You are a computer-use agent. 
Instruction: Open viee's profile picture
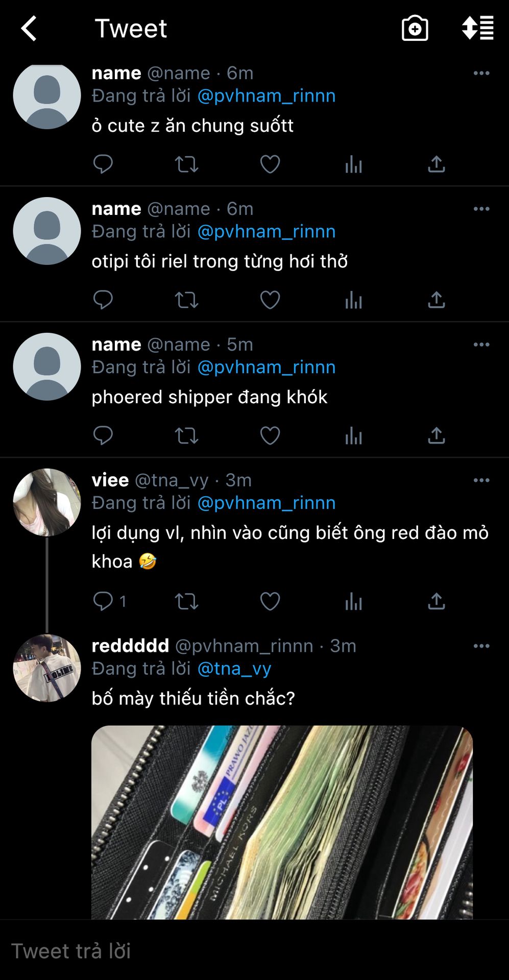point(47,502)
